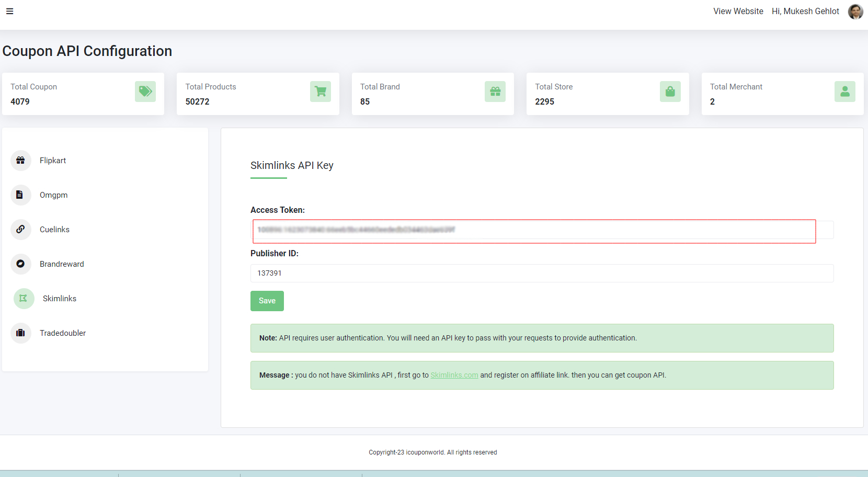Click the Total Brand gift icon
This screenshot has width=868, height=477.
(x=495, y=92)
